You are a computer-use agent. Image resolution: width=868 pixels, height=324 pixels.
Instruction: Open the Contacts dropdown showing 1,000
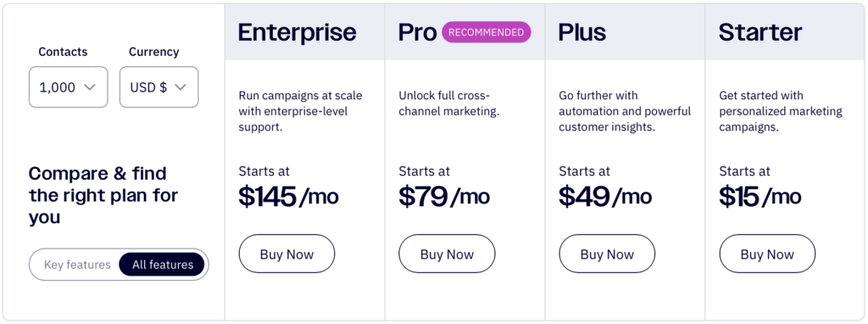pos(68,87)
